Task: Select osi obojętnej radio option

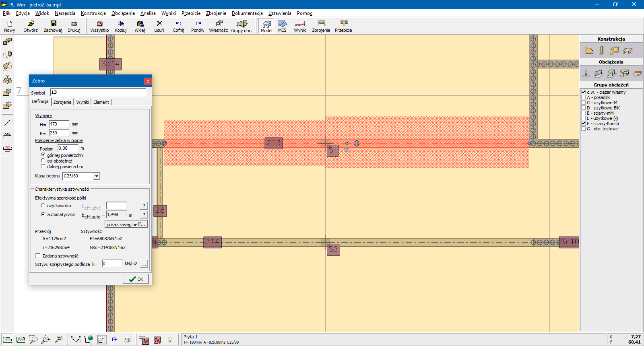Action: tap(43, 161)
